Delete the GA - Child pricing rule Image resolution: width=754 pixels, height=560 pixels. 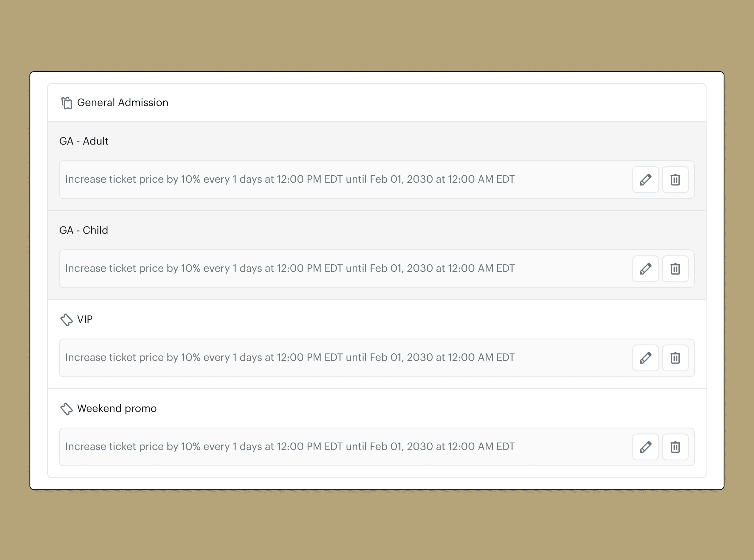[x=675, y=269]
